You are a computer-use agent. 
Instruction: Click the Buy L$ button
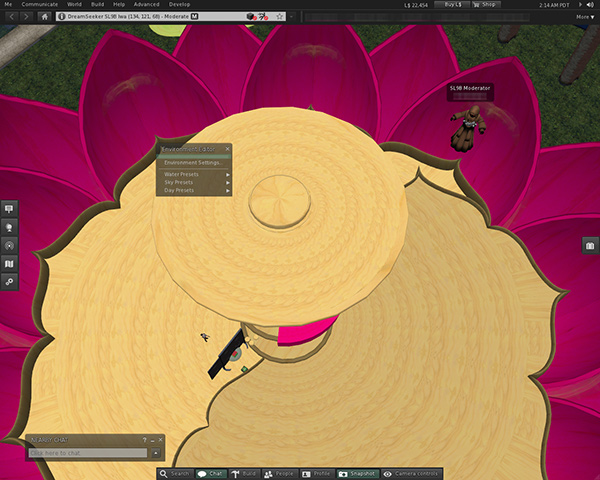point(453,4)
